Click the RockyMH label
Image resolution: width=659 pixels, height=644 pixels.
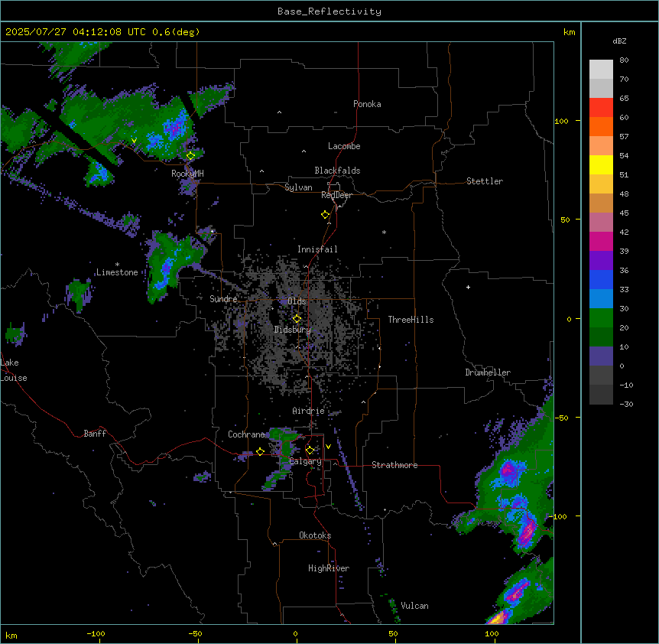point(187,173)
